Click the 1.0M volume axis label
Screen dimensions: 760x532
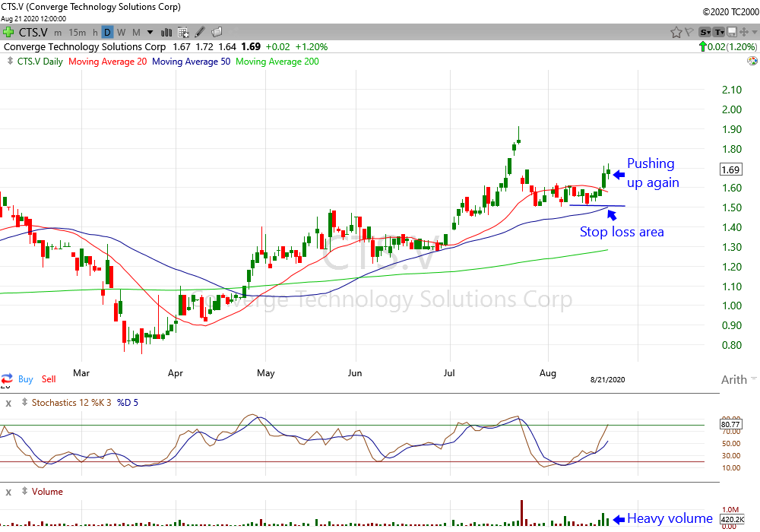pos(730,510)
